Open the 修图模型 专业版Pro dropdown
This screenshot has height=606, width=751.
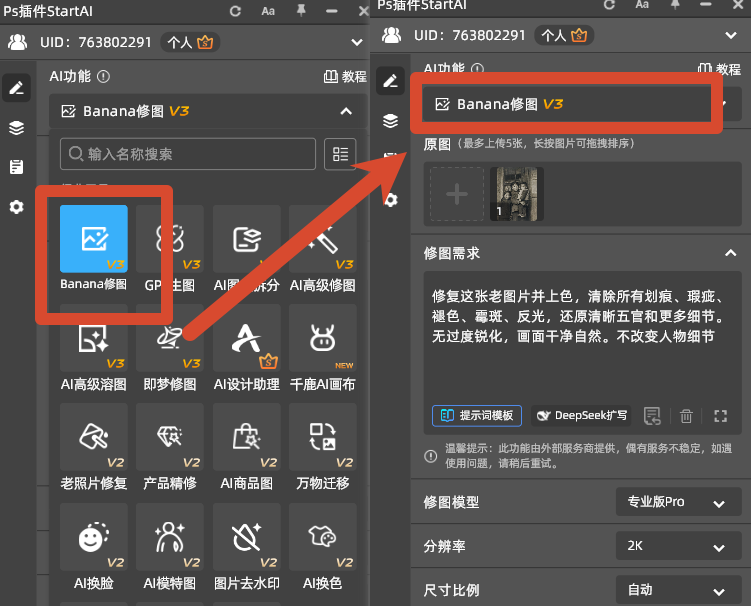[678, 502]
